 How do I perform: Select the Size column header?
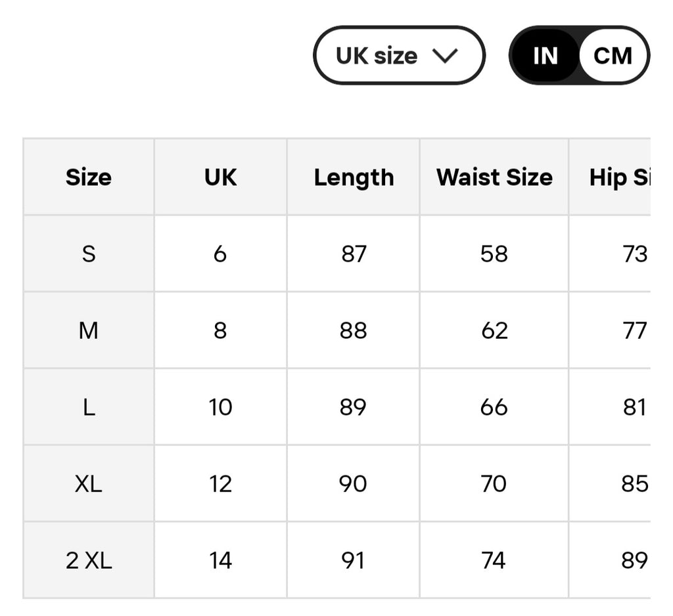tap(89, 177)
